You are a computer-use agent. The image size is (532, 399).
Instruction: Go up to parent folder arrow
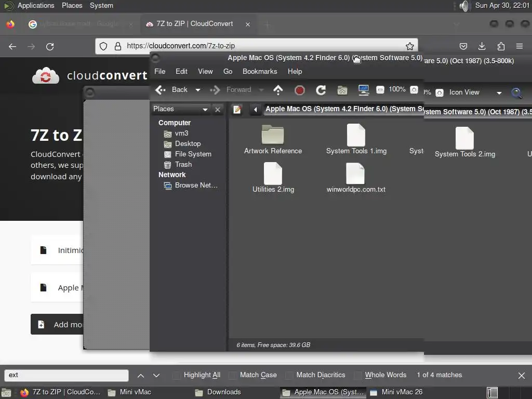278,90
